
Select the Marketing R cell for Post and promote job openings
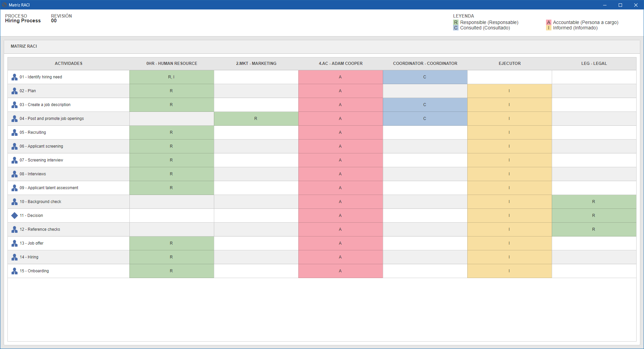(256, 119)
